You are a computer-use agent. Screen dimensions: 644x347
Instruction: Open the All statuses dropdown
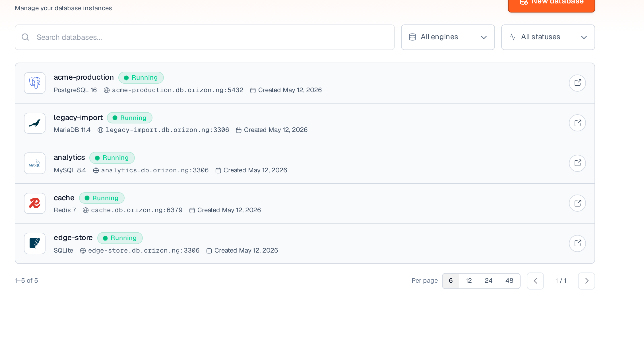pyautogui.click(x=548, y=37)
